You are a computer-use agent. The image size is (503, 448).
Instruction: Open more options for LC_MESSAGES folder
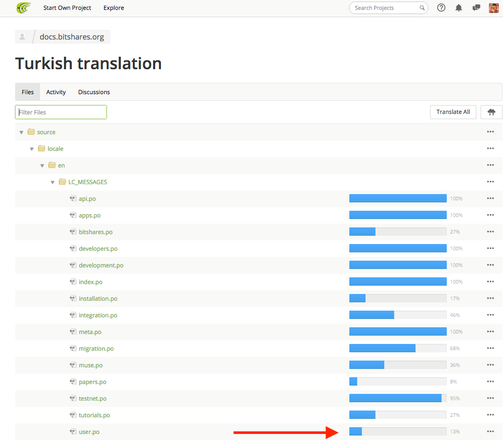(490, 182)
